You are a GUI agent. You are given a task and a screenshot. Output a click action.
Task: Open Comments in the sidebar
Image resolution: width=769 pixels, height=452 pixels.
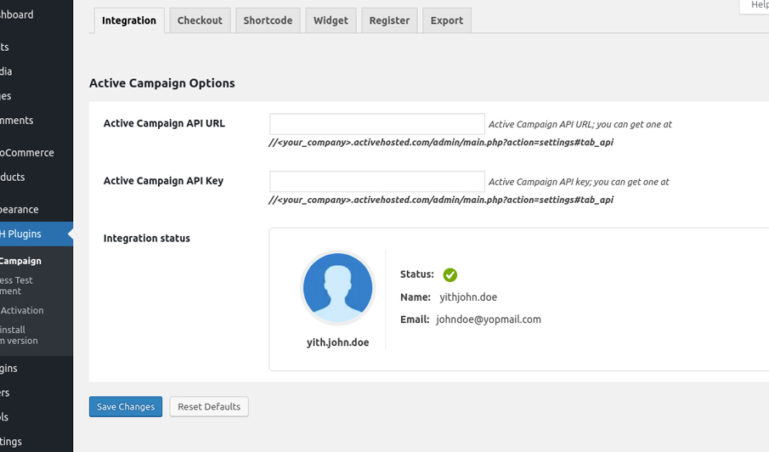36,120
